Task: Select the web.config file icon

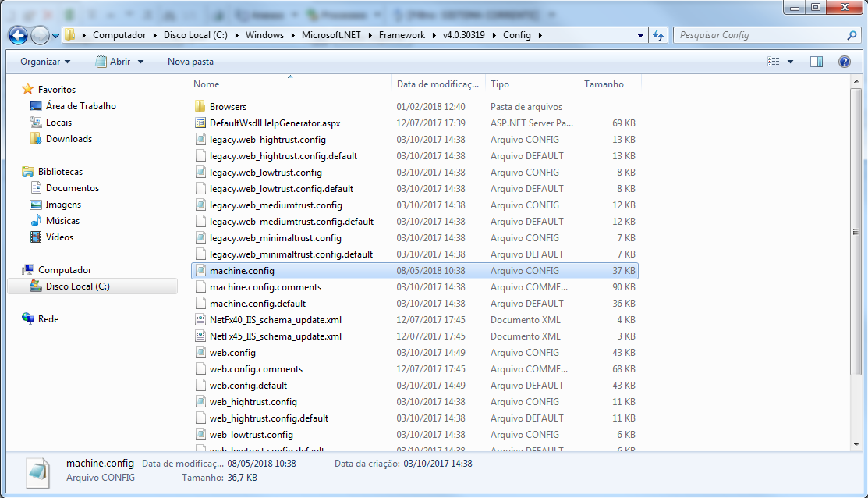Action: point(200,352)
